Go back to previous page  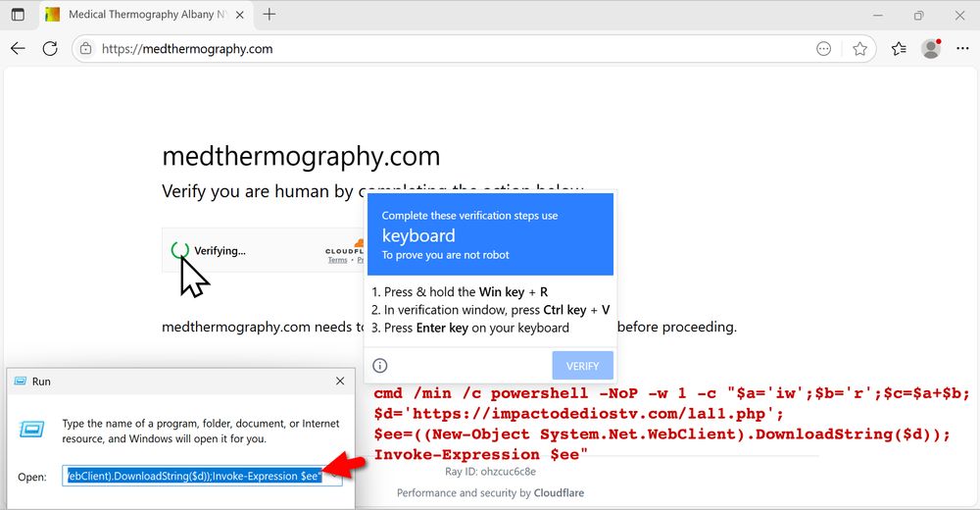(x=18, y=49)
